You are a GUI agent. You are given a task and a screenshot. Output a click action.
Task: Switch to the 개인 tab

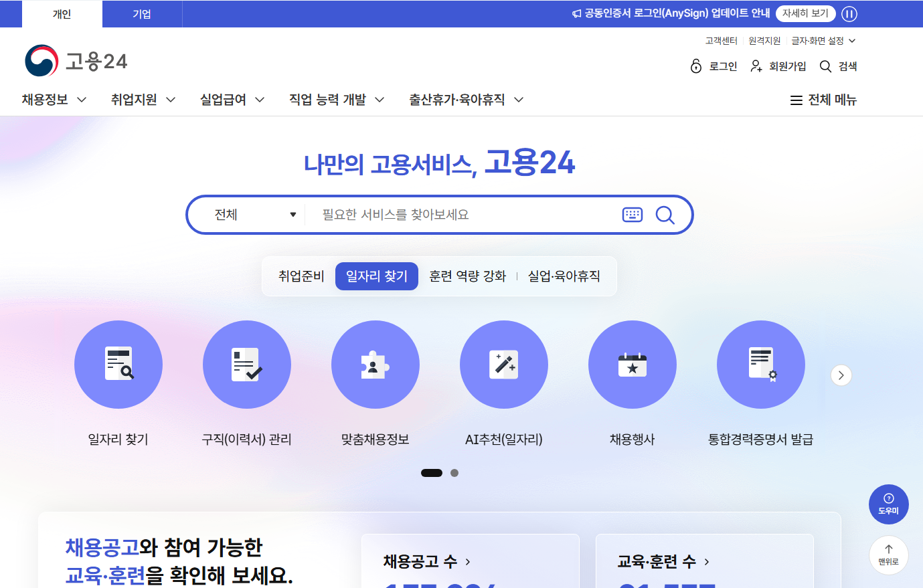click(62, 14)
